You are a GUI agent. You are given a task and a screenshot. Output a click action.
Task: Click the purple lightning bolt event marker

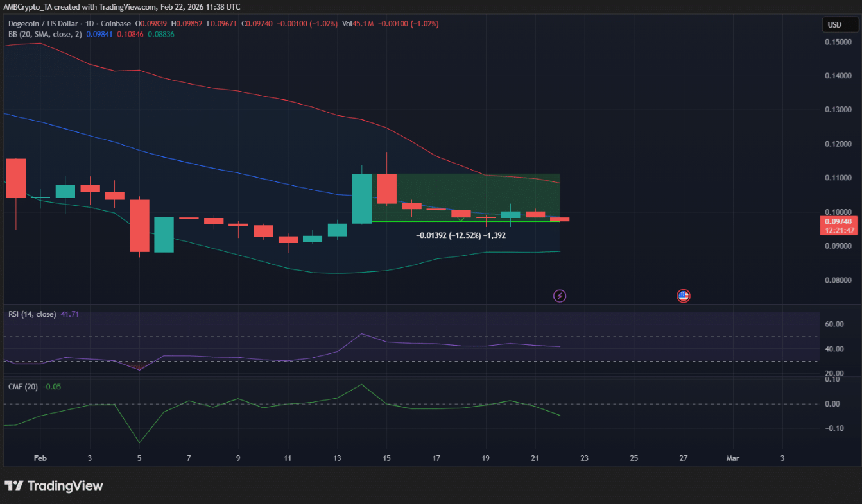point(559,296)
